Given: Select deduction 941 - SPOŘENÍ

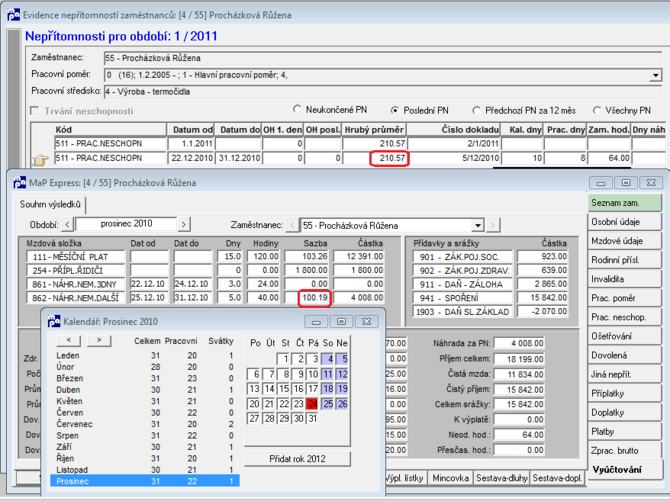Looking at the screenshot, I should [x=462, y=298].
